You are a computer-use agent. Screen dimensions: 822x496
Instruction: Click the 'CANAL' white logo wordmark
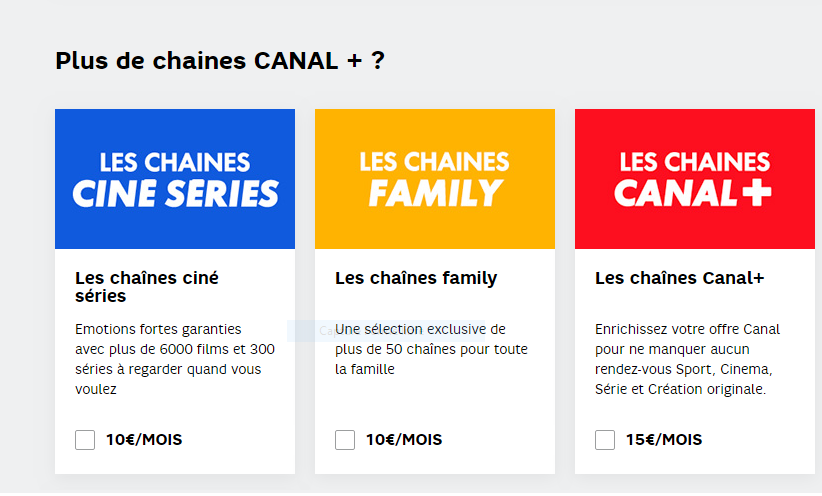point(675,192)
